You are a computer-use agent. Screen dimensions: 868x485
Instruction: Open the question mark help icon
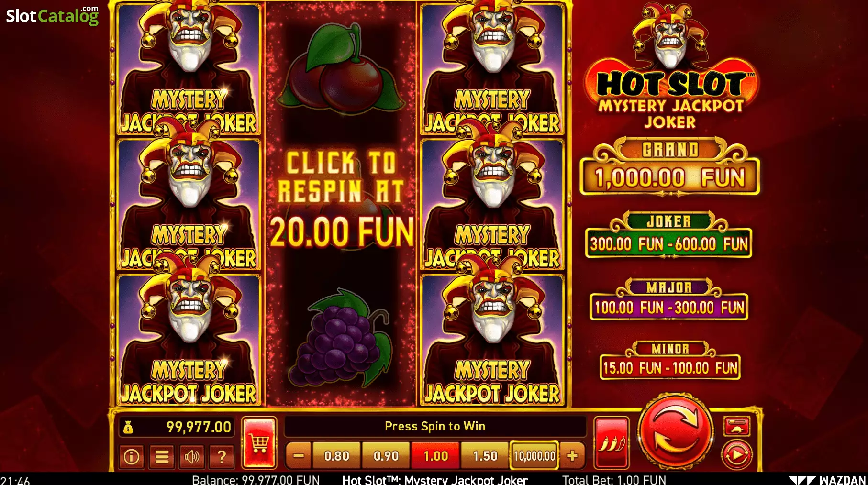[x=222, y=457]
